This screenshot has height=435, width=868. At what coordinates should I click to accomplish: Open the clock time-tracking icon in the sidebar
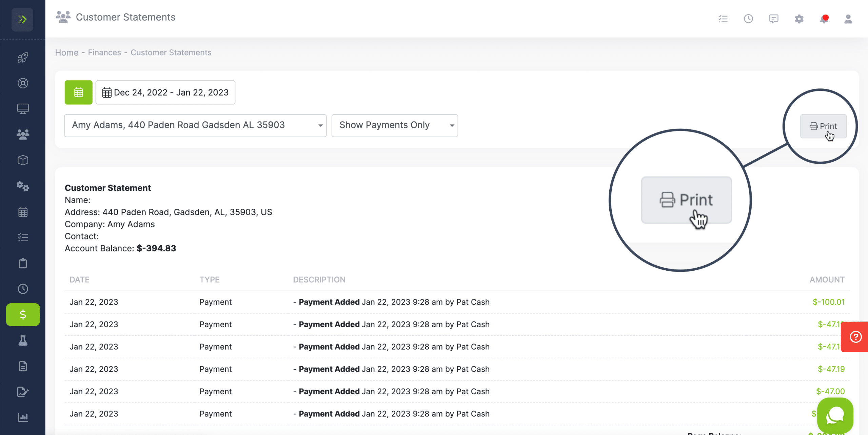point(23,289)
